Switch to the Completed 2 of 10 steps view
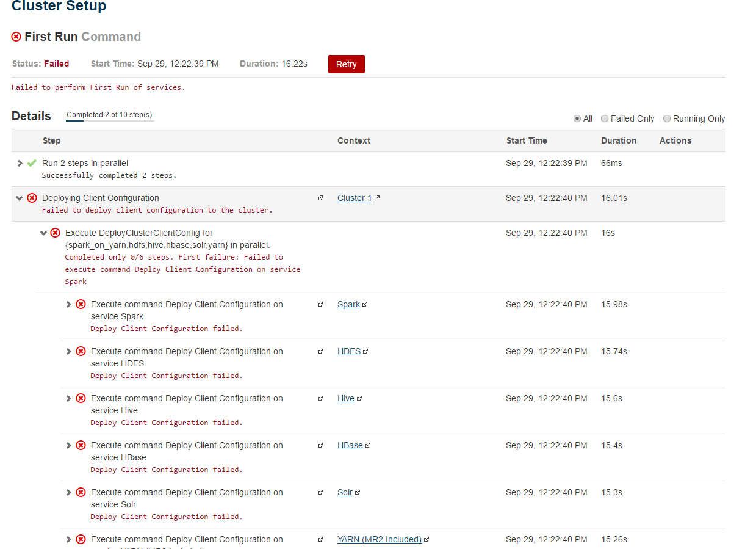The height and width of the screenshot is (549, 756). (110, 115)
